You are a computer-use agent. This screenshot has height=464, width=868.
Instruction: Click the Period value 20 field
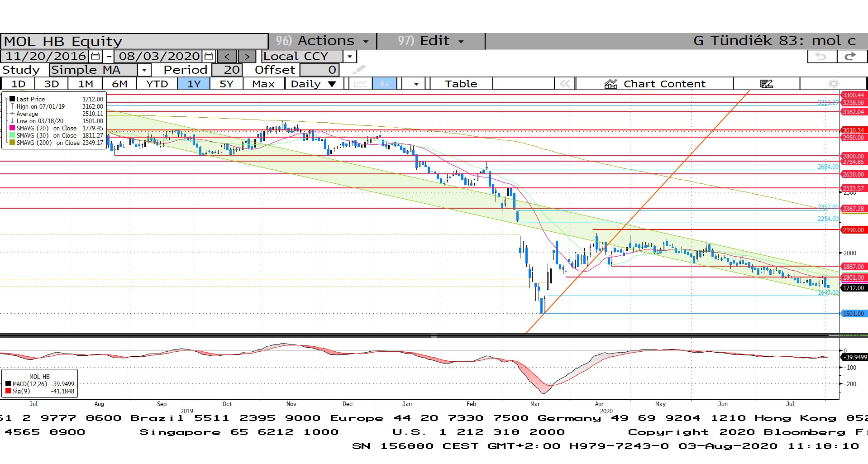coord(228,70)
